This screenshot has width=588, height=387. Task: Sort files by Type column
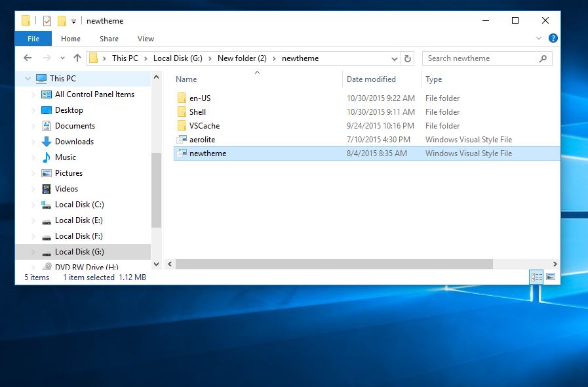(x=433, y=79)
